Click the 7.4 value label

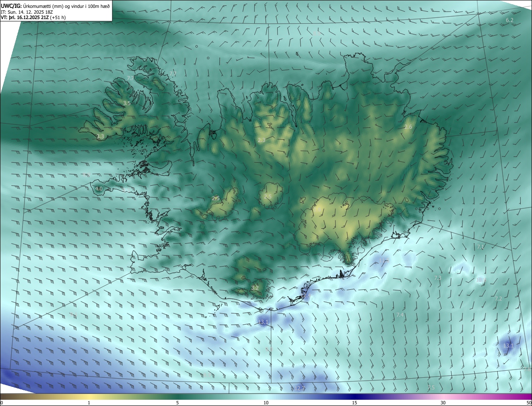400,315
